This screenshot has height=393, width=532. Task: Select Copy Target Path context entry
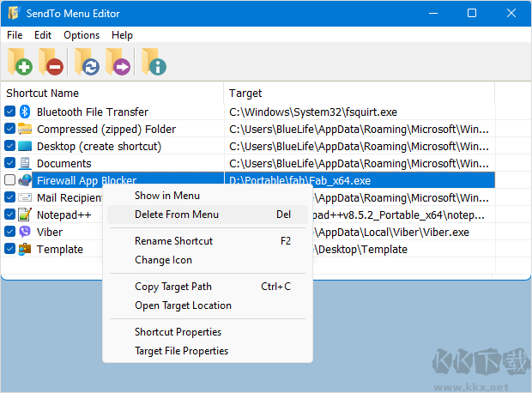coord(173,287)
